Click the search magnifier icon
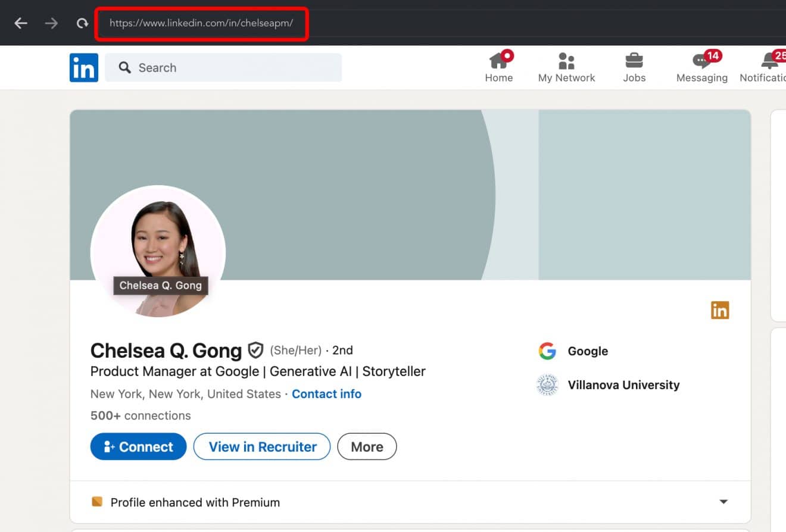The width and height of the screenshot is (786, 532). pos(124,67)
